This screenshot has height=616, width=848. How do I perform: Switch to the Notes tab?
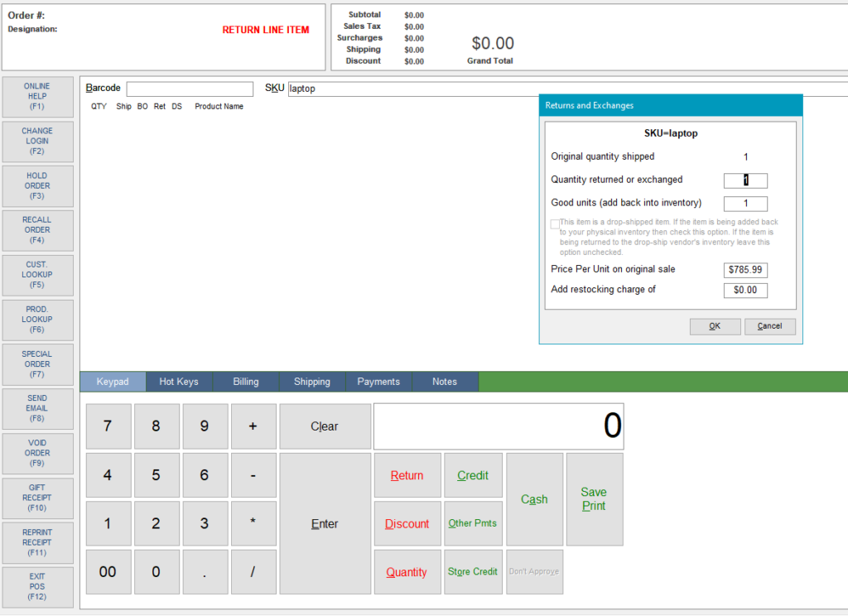tap(445, 382)
